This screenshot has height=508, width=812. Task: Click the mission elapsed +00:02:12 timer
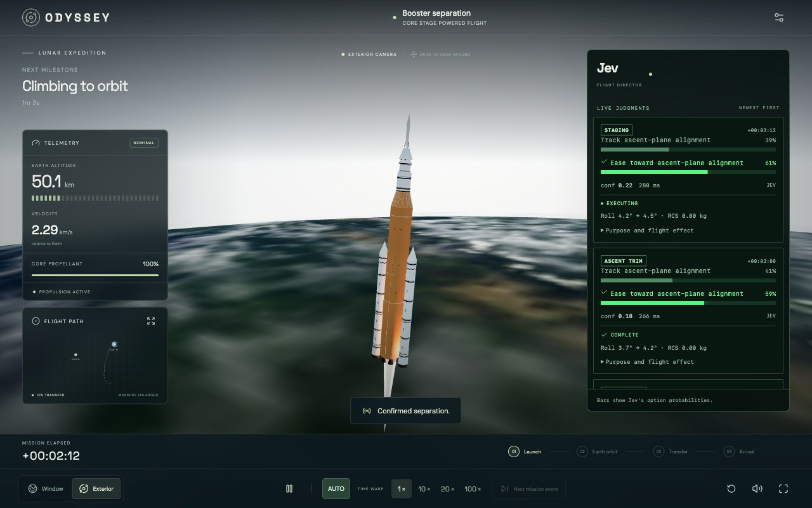[x=51, y=456]
